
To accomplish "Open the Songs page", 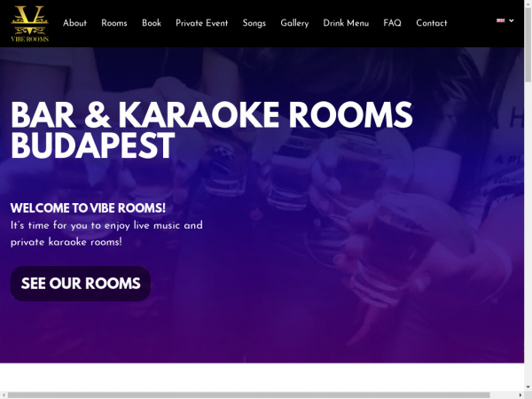I will click(x=254, y=23).
